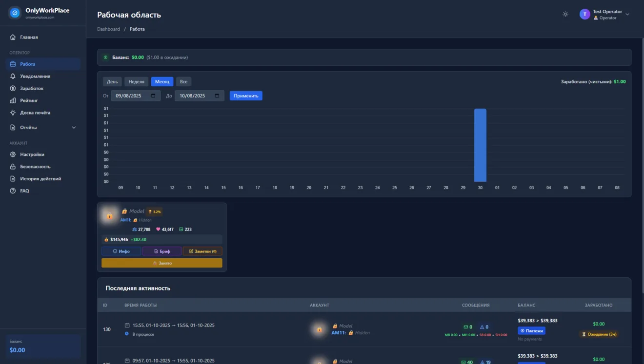Open FAQ using the question mark icon
The width and height of the screenshot is (644, 364).
pyautogui.click(x=13, y=191)
